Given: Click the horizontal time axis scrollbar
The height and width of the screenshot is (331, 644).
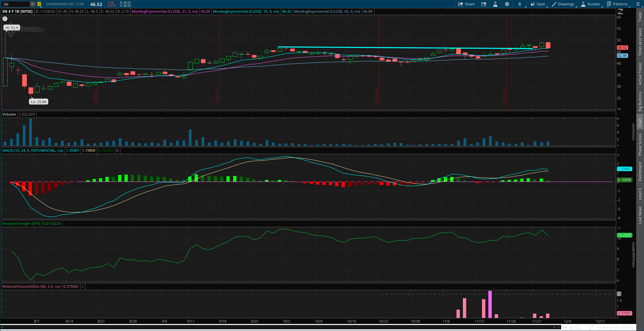Looking at the screenshot, I should coord(280,327).
